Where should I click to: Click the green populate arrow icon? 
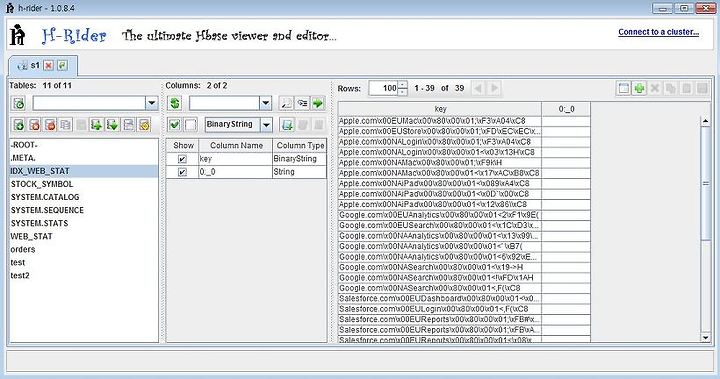tap(318, 103)
